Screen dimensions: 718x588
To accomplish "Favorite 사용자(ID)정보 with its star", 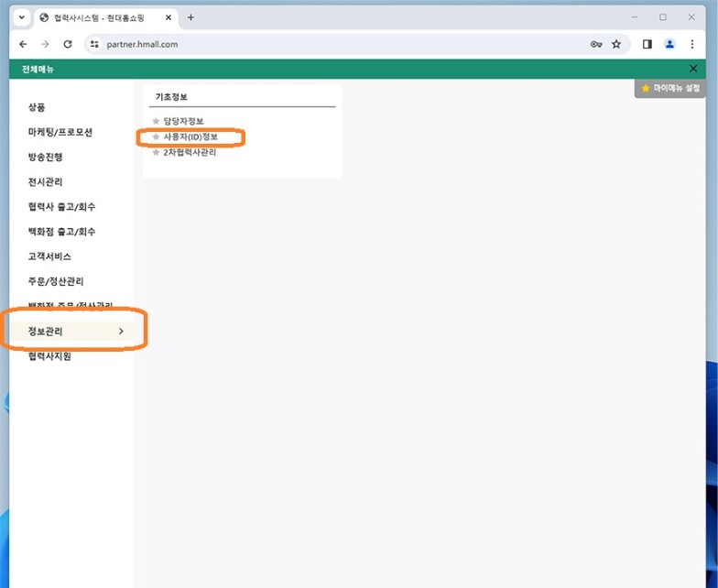I will coord(156,136).
